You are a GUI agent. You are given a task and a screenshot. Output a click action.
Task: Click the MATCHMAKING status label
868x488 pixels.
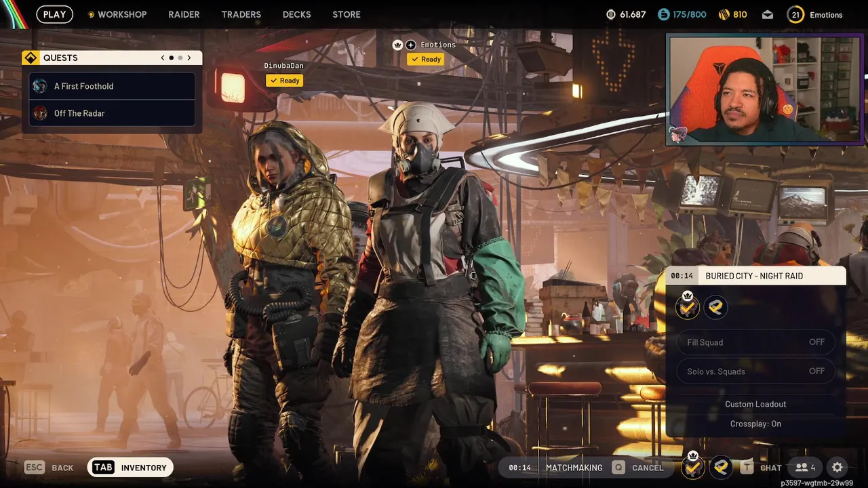[574, 468]
